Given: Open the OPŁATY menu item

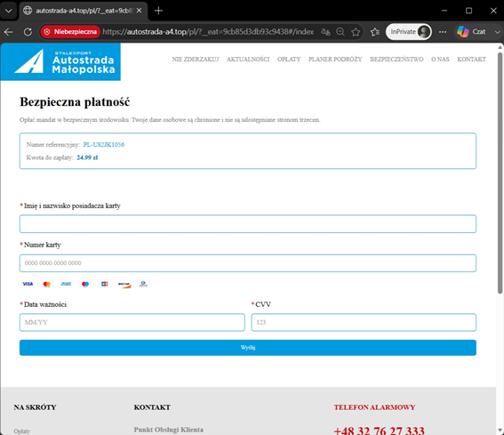Looking at the screenshot, I should coord(289,60).
